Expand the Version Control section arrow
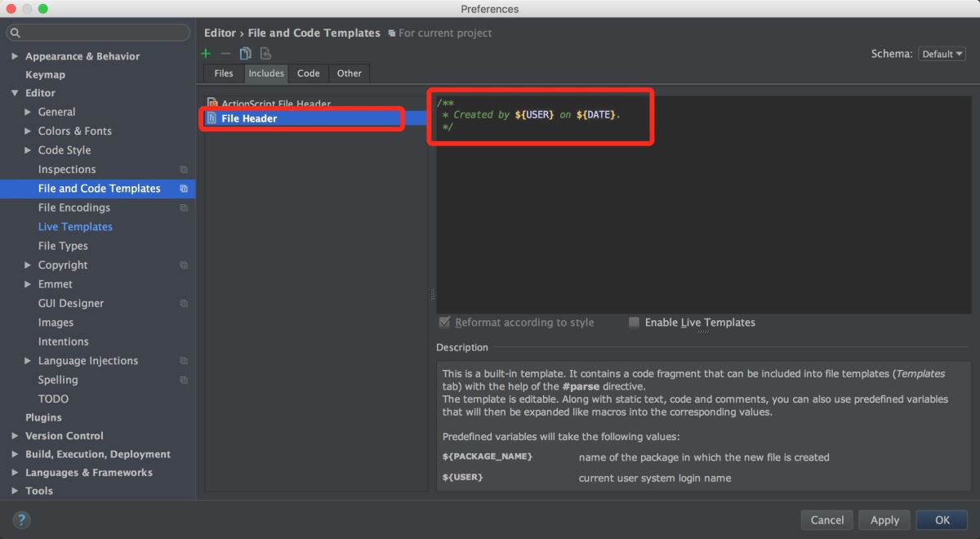The width and height of the screenshot is (980, 539). pos(15,436)
